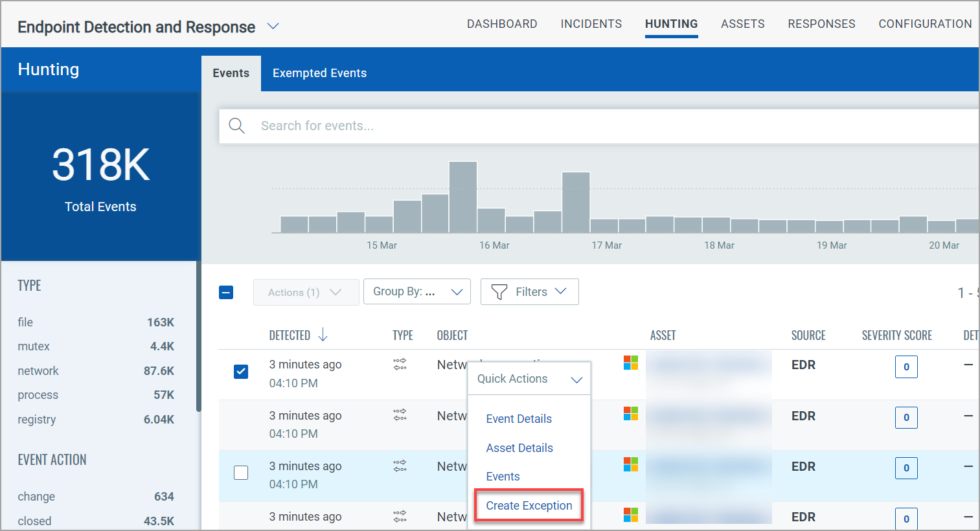
Task: Click the Search for events field
Action: tap(599, 126)
